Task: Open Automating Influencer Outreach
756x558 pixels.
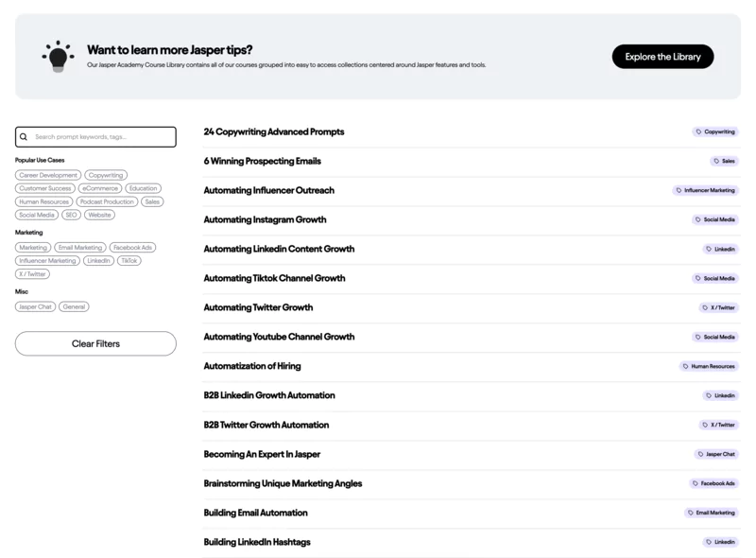Action: click(269, 190)
